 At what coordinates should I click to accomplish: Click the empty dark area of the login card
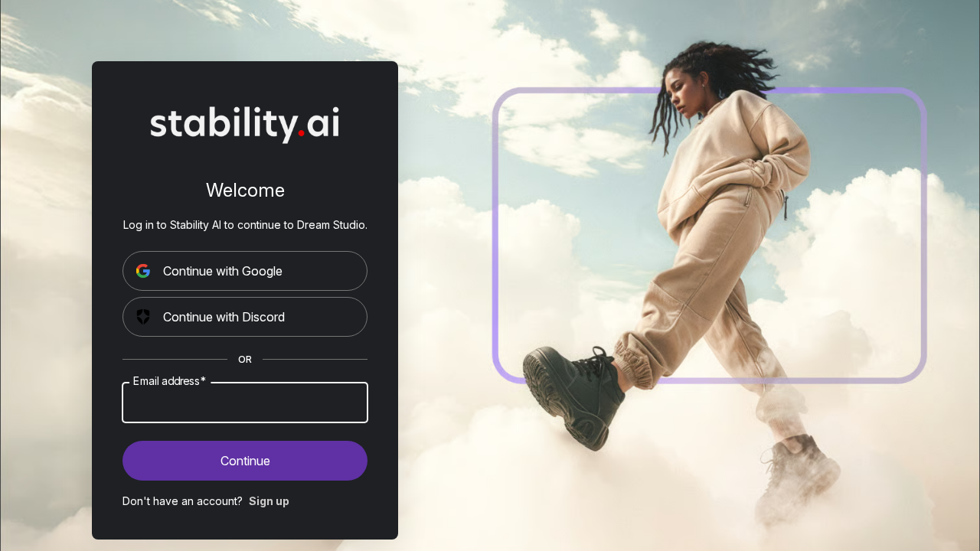pyautogui.click(x=245, y=524)
